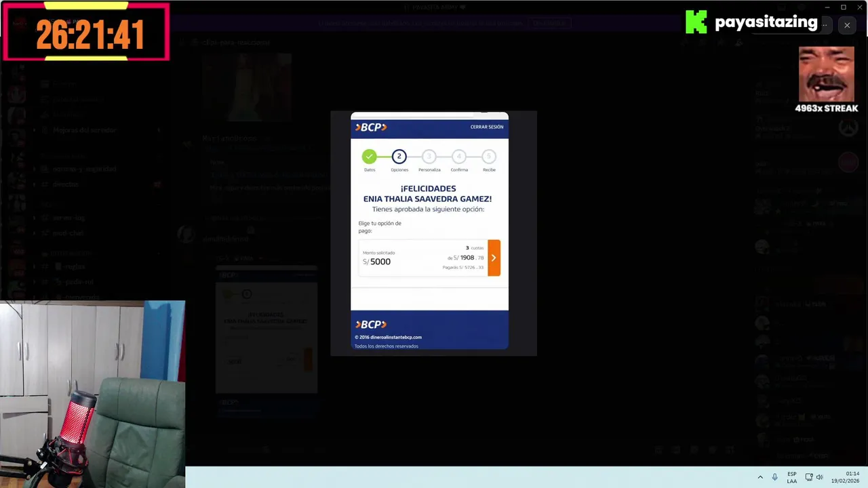This screenshot has height=488, width=868.
Task: Open the dineroalinstantebcp.com footer link
Action: (397, 337)
